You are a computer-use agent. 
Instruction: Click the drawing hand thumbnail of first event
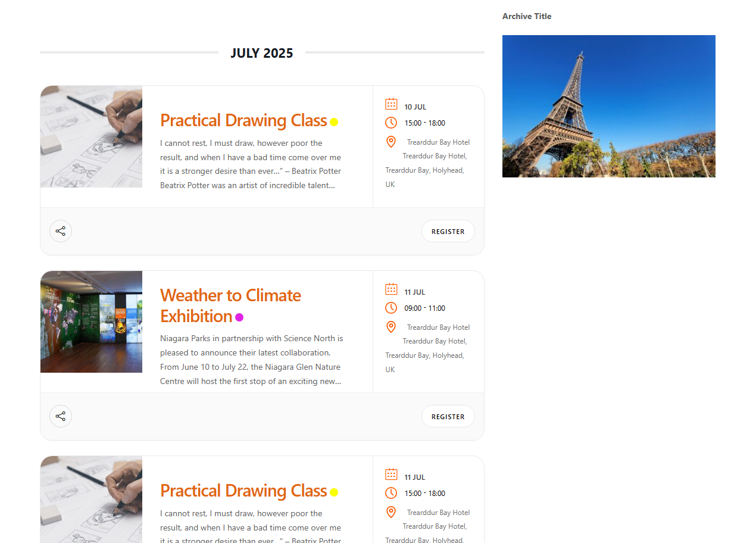[91, 137]
